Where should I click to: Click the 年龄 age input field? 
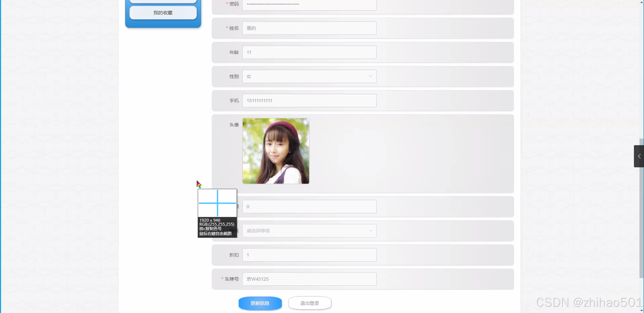309,52
